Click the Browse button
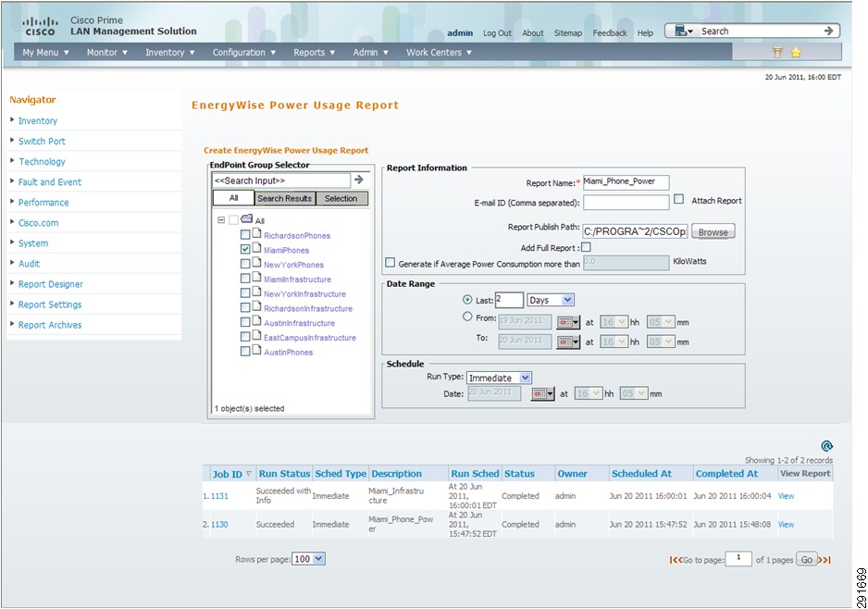The image size is (868, 609). (x=713, y=232)
